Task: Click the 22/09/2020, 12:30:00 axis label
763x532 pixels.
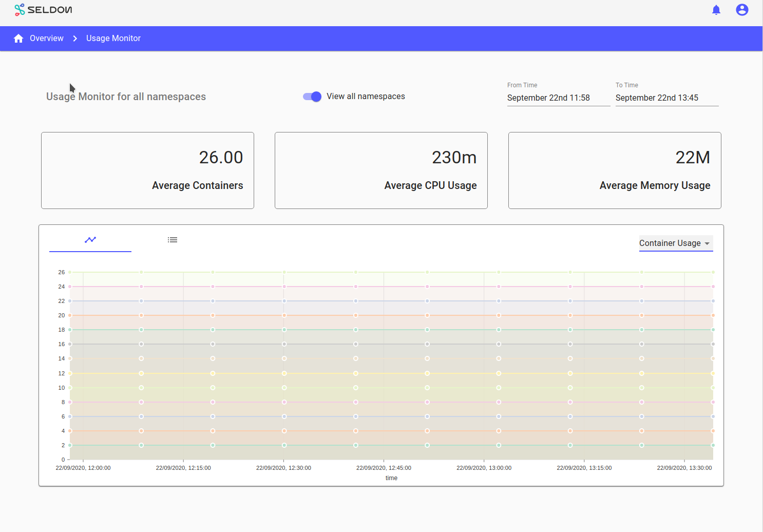Action: (x=283, y=468)
